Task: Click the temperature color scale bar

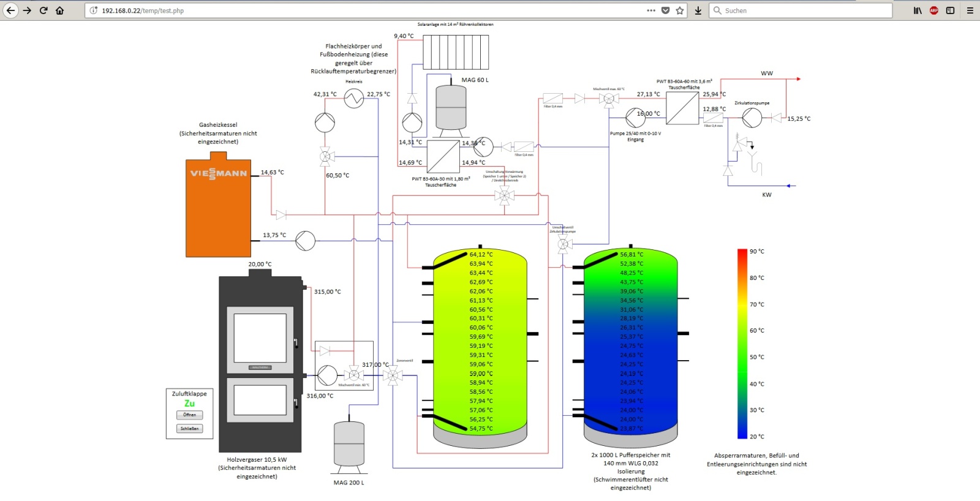Action: (x=742, y=344)
